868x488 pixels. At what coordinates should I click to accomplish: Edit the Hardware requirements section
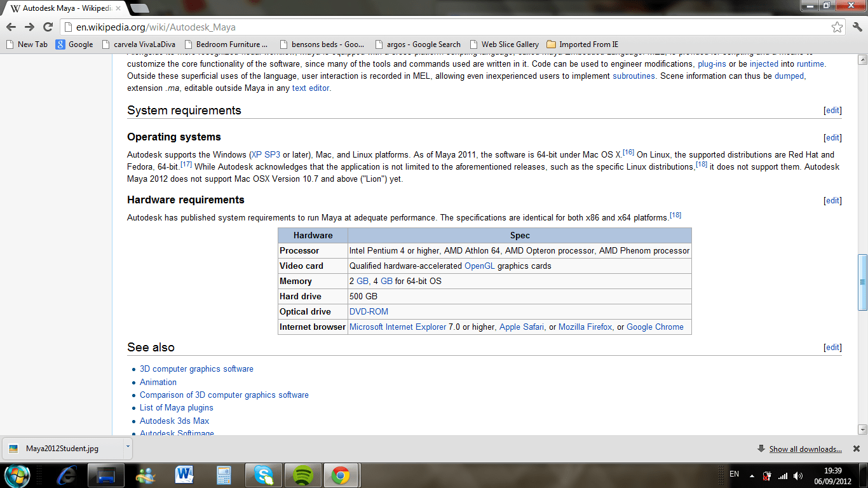(x=832, y=201)
